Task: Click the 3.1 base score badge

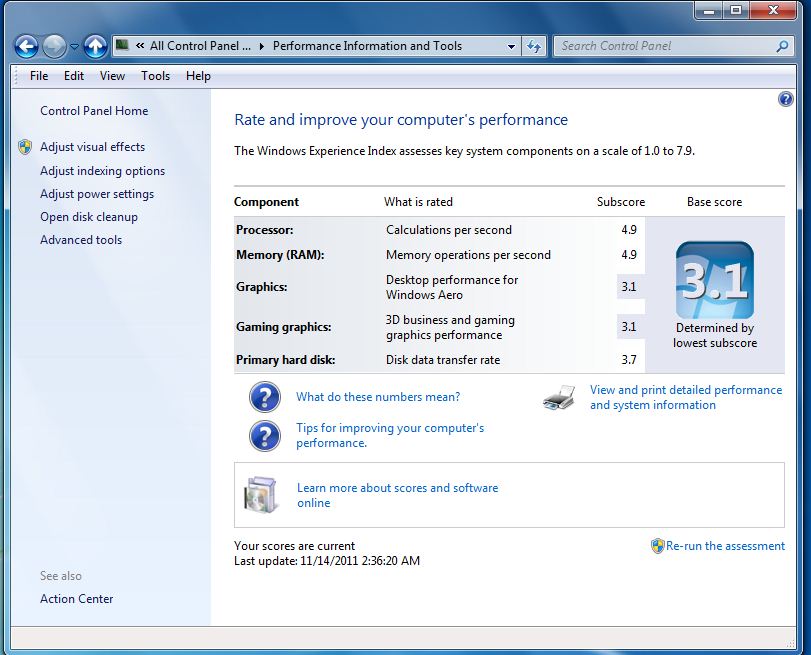Action: [x=714, y=280]
